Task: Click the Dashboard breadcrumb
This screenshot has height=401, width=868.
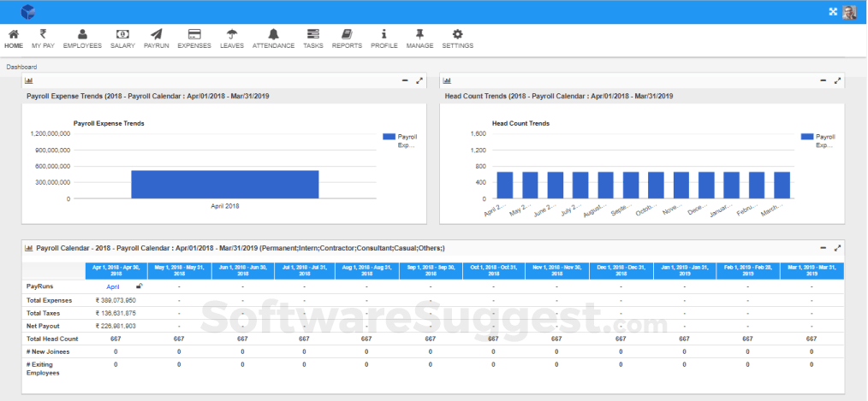Action: pyautogui.click(x=21, y=67)
